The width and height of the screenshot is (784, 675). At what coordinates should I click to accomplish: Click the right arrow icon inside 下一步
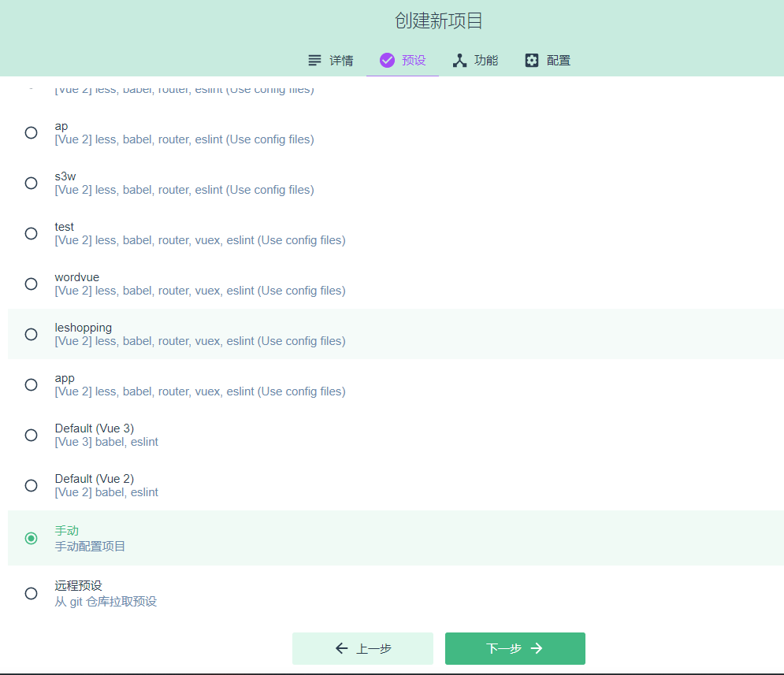[537, 648]
